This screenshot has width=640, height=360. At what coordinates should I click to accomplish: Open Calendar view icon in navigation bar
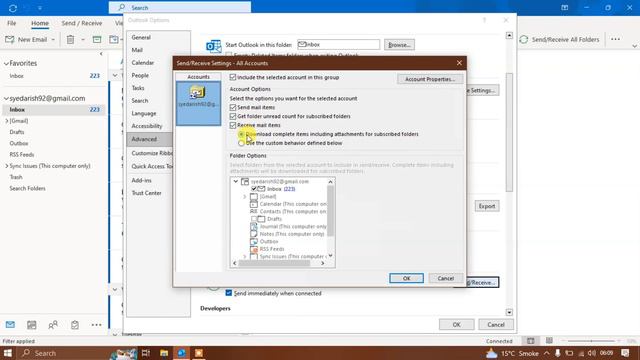pyautogui.click(x=31, y=325)
